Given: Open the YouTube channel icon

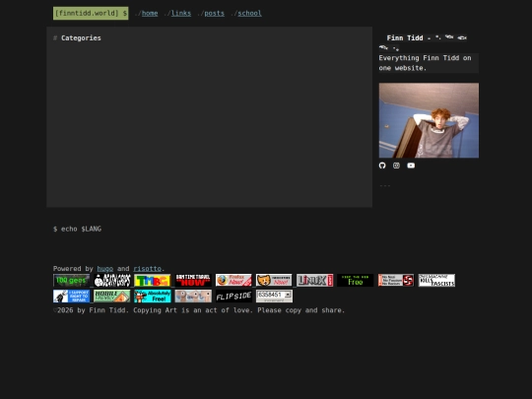Looking at the screenshot, I should tap(411, 166).
